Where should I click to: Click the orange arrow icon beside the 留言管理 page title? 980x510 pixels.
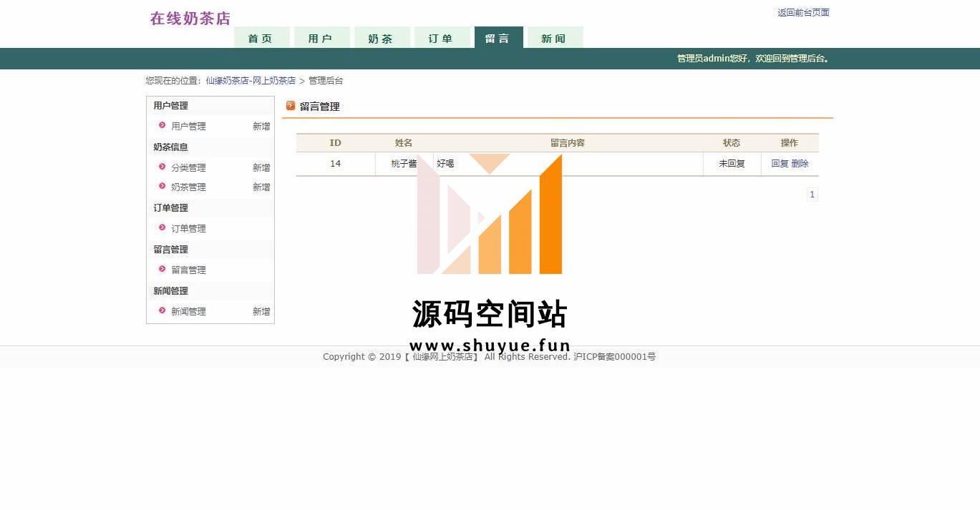[x=291, y=106]
